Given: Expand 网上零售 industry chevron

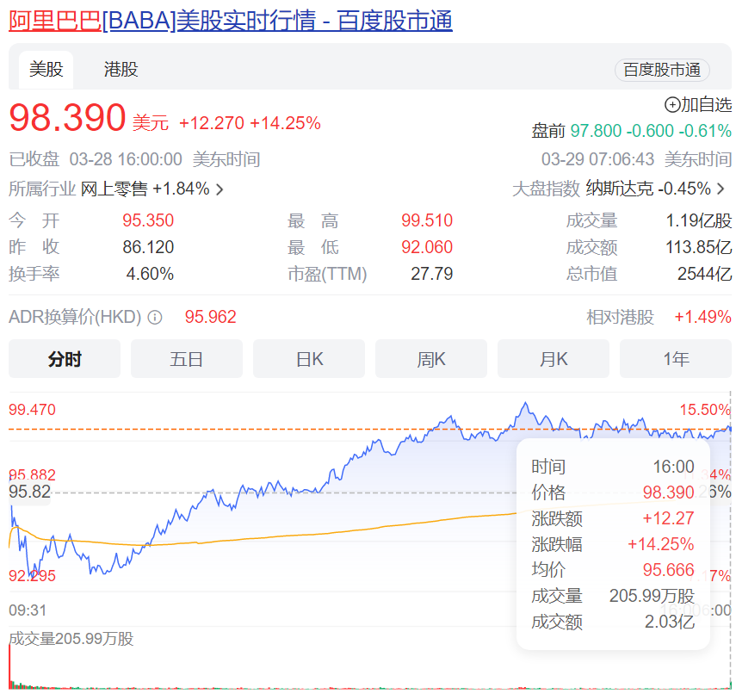Looking at the screenshot, I should tap(220, 189).
